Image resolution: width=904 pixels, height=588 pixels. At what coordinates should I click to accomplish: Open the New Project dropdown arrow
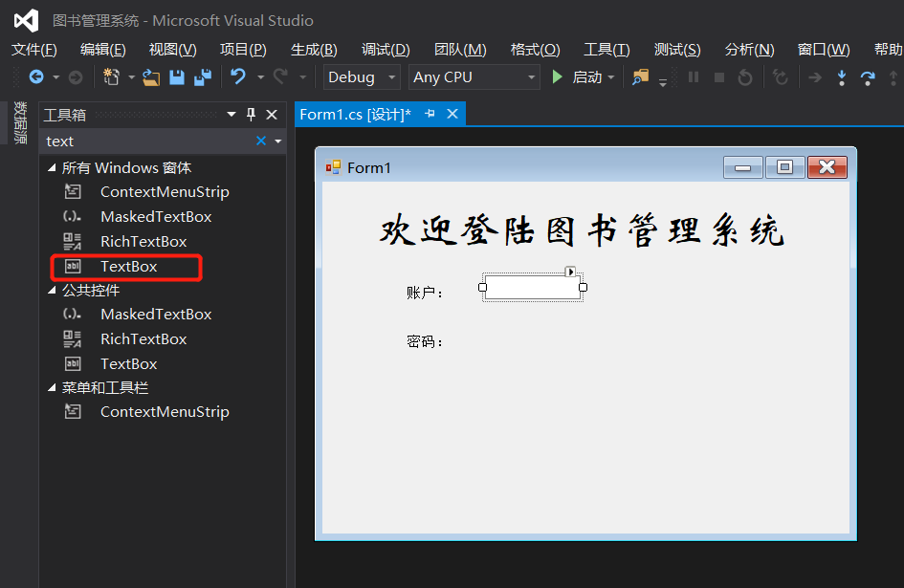tap(131, 77)
